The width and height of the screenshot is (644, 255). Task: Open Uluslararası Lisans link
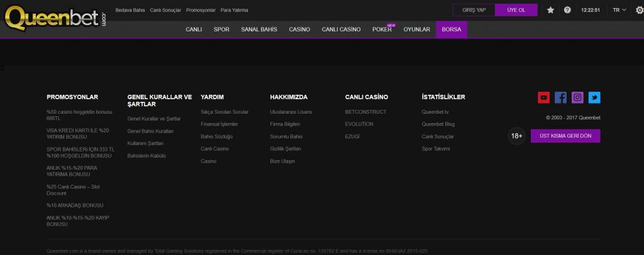point(291,112)
